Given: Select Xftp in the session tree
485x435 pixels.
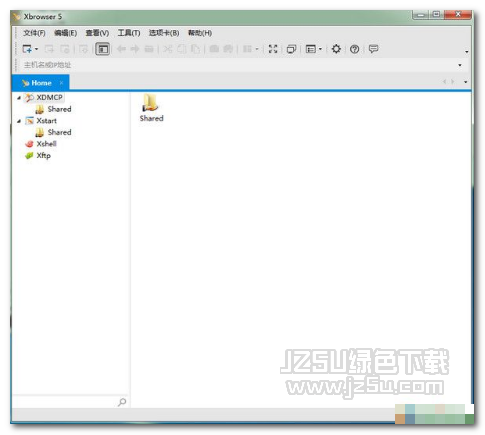Looking at the screenshot, I should coord(43,155).
